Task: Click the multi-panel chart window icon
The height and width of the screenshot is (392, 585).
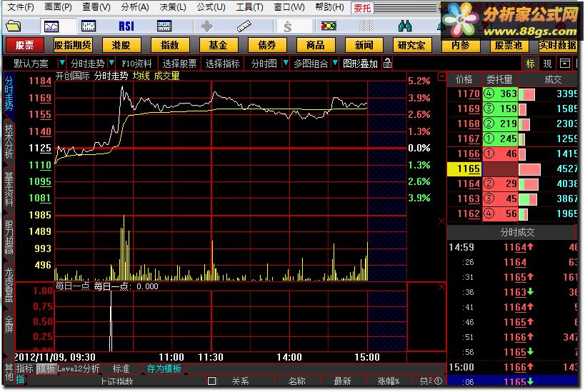Action: pyautogui.click(x=164, y=26)
